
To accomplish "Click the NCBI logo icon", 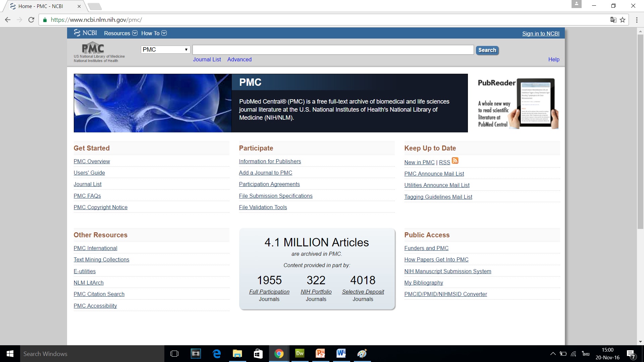I will (x=85, y=33).
